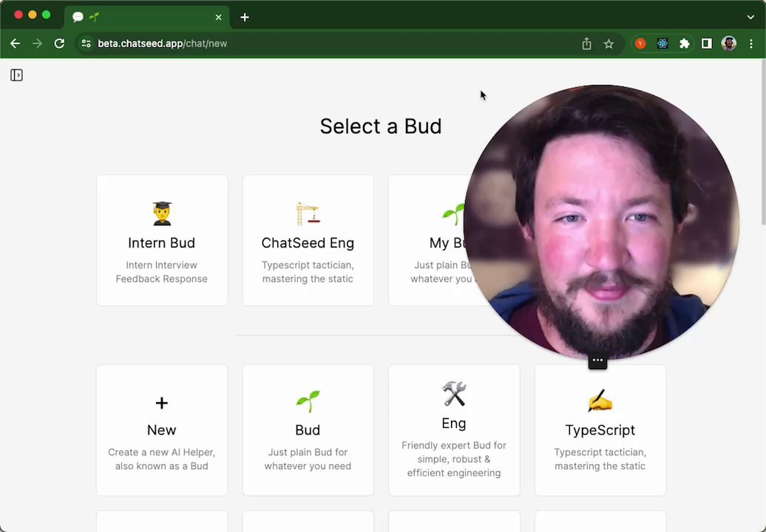Select the My Bud card
This screenshot has width=766, height=532.
[x=427, y=240]
